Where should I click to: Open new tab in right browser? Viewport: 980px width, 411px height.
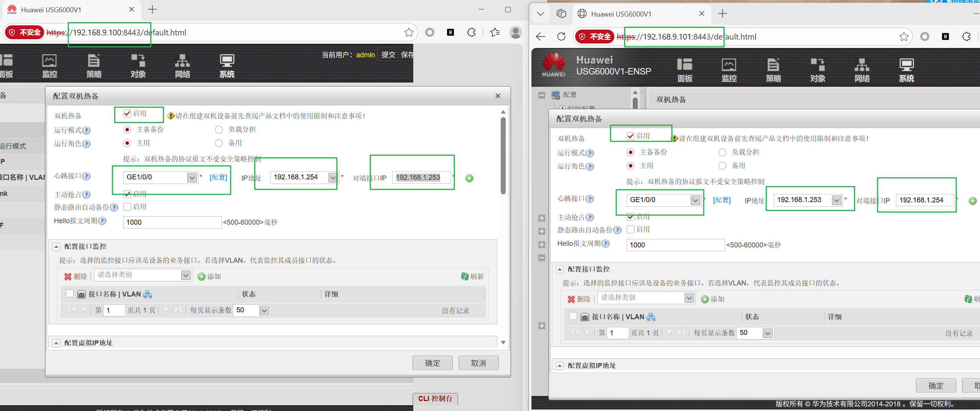[x=723, y=14]
